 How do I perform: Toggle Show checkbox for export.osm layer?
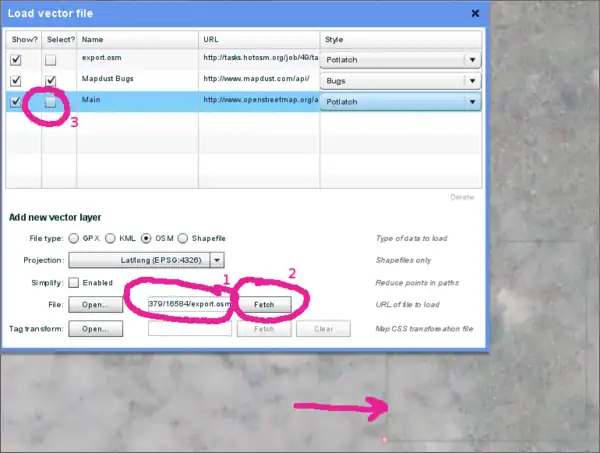click(15, 59)
